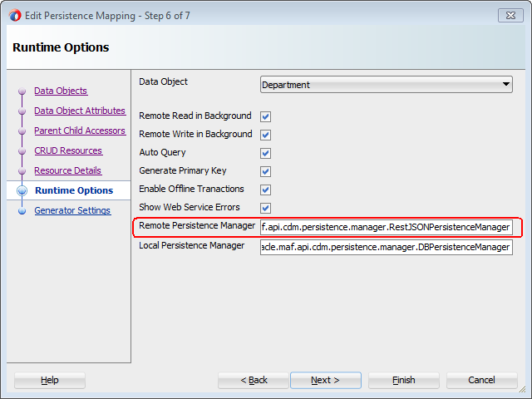
Task: Go to Generator Settings step
Action: (72, 210)
